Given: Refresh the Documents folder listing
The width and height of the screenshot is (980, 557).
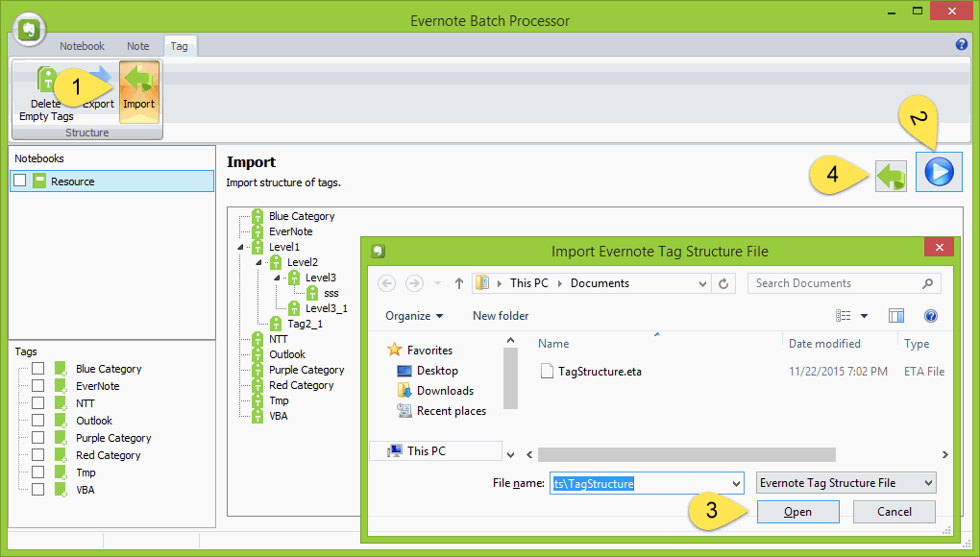Looking at the screenshot, I should pos(723,283).
